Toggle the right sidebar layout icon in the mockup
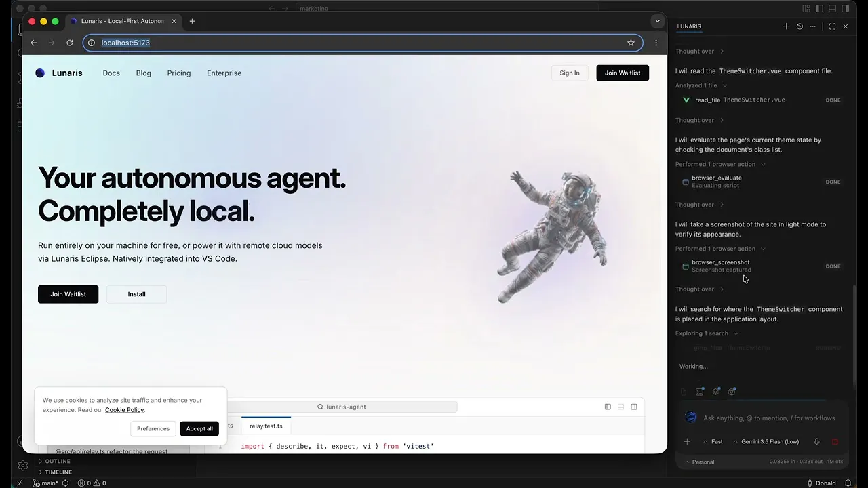 tap(634, 407)
